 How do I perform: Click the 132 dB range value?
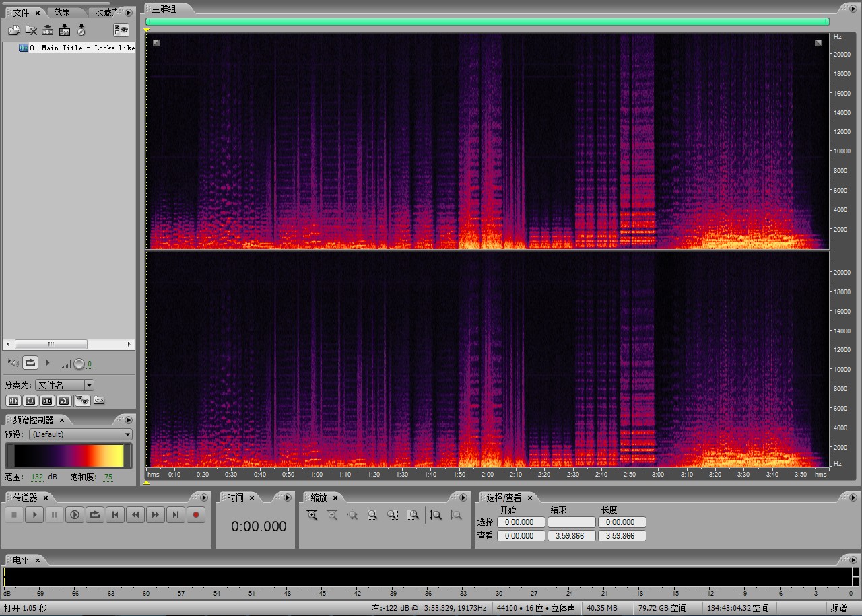tap(37, 477)
